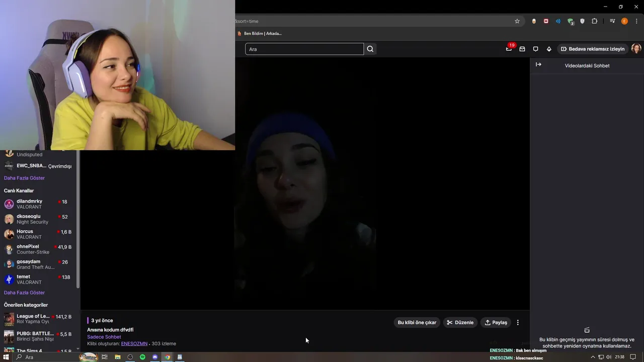Open the green shield extension with badge 2

[x=571, y=21]
